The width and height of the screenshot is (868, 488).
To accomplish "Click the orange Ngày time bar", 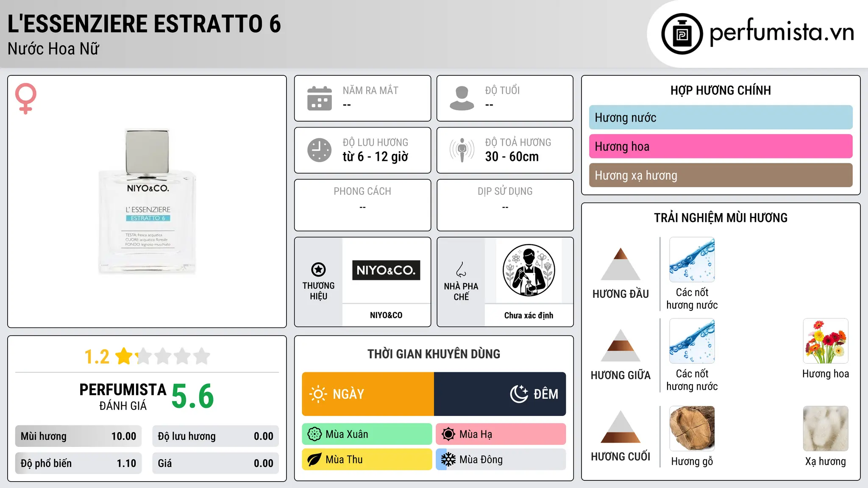I will (368, 394).
